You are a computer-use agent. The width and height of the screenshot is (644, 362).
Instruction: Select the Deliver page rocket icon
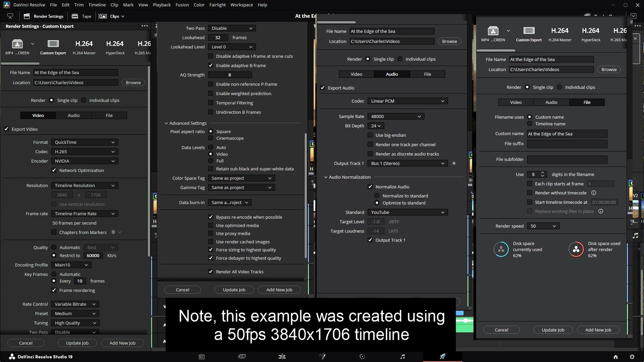point(443,357)
